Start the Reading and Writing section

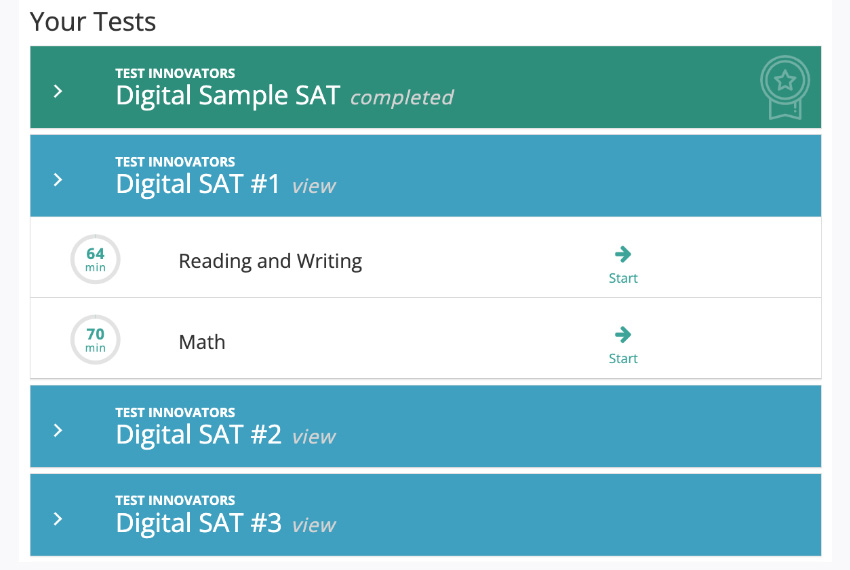[x=623, y=278]
